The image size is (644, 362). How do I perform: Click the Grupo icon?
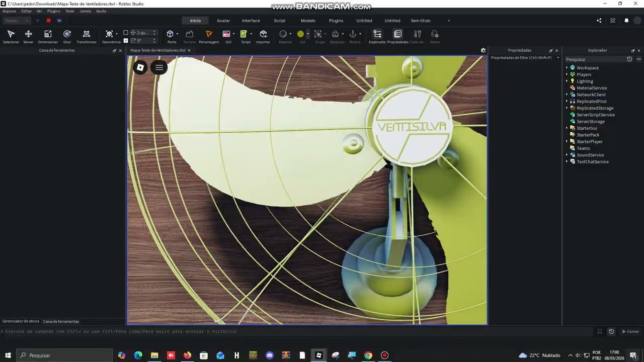(x=318, y=34)
